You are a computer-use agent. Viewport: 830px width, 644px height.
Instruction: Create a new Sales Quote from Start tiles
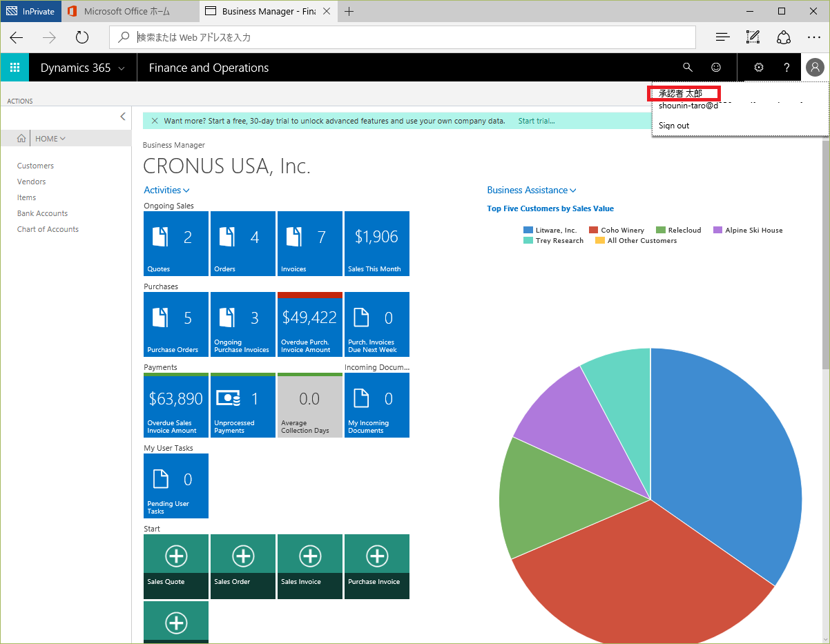tap(176, 567)
